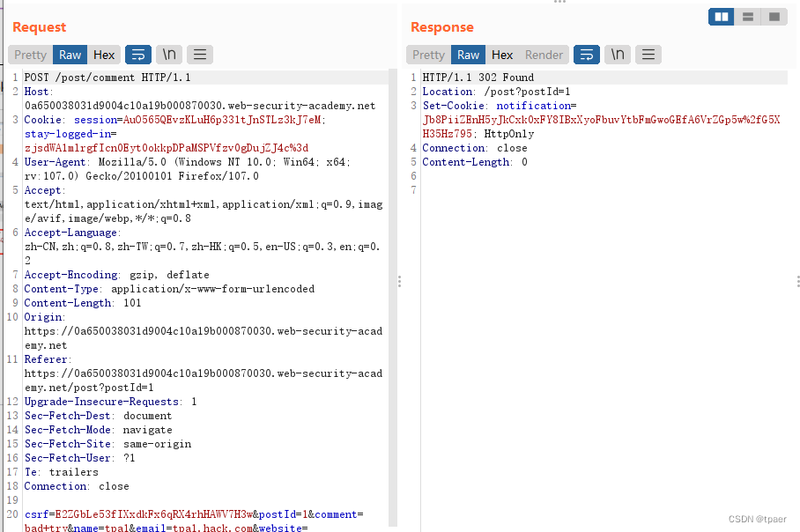
Task: Click the 'User-Agent' header name
Action: 56,162
